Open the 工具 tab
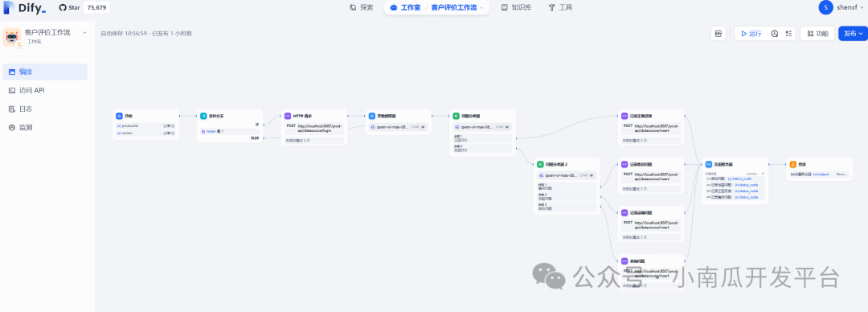Screen dimensions: 868x312 pos(560,8)
